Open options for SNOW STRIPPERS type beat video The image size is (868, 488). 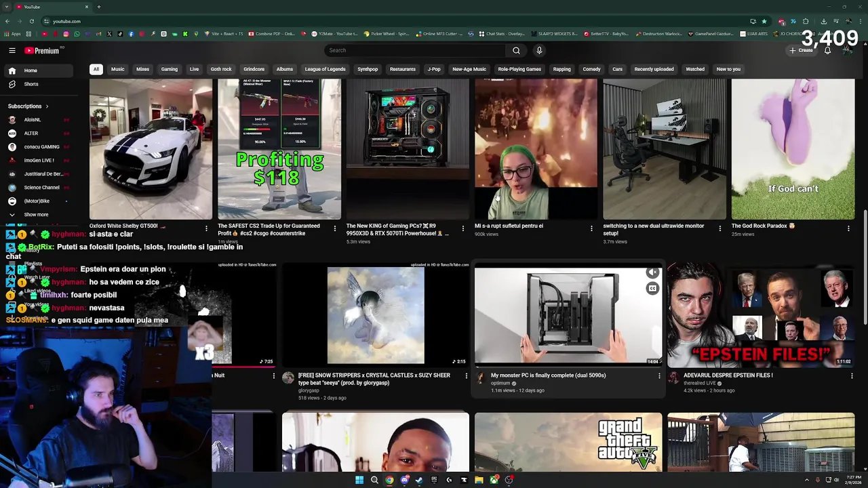click(x=467, y=375)
